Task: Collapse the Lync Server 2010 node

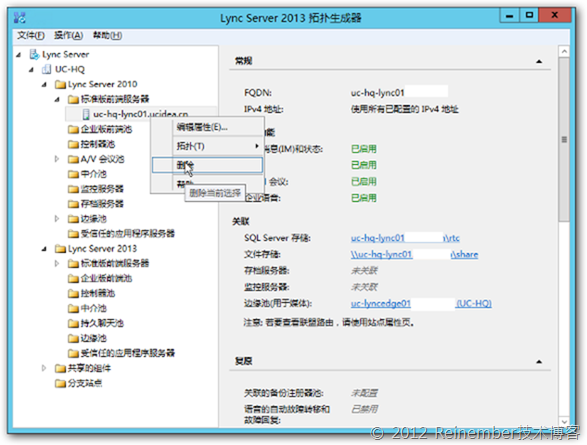Action: 45,85
